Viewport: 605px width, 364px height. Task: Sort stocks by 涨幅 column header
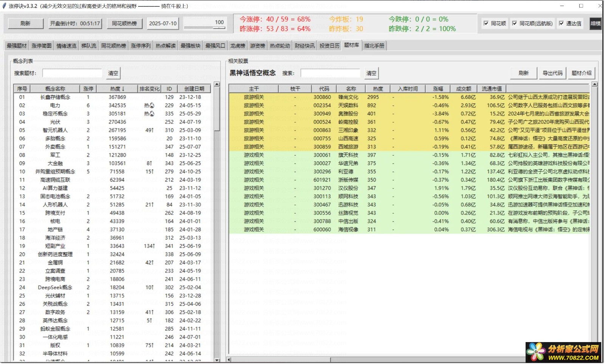click(x=438, y=89)
